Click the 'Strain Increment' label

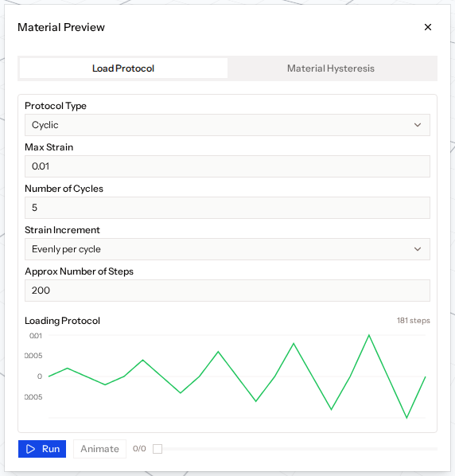[62, 230]
